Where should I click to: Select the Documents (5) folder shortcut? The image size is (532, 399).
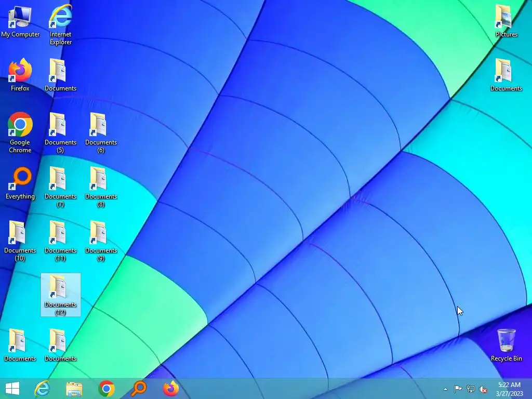(60, 132)
